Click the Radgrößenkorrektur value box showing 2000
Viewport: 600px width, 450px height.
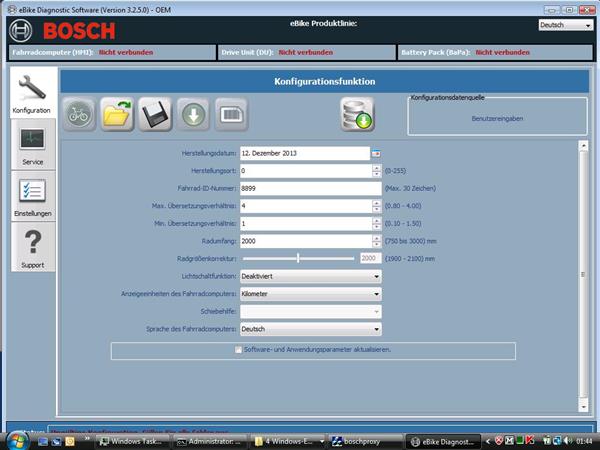click(370, 259)
